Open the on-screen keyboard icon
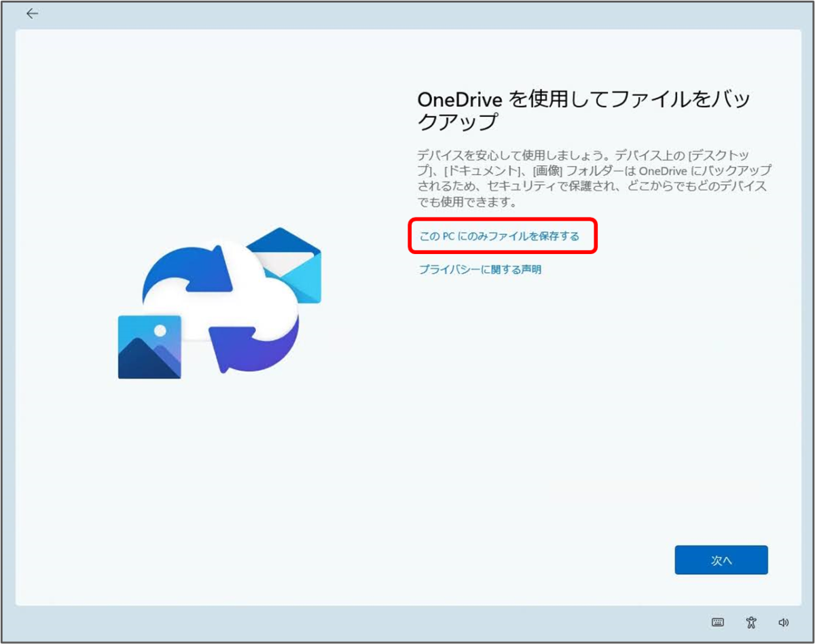The width and height of the screenshot is (815, 644). pos(717,622)
